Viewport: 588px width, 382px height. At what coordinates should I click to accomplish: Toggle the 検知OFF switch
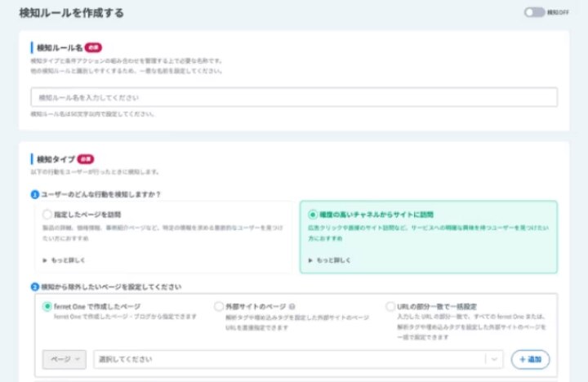tap(536, 13)
